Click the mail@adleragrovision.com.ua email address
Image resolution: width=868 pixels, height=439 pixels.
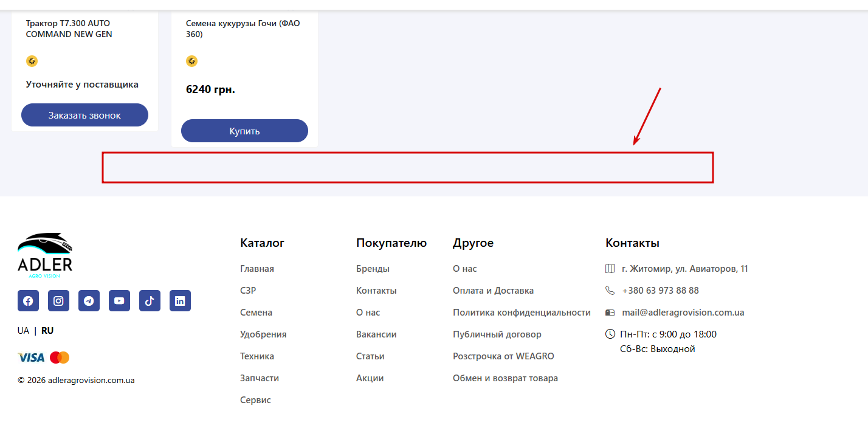[683, 313]
